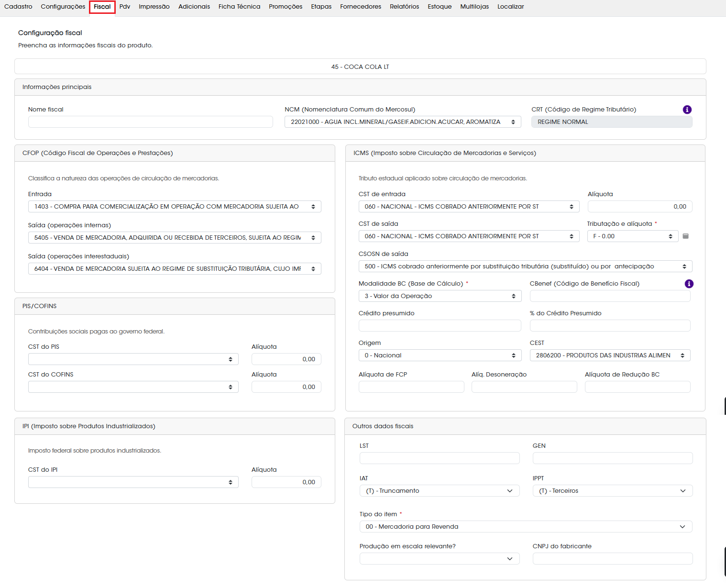This screenshot has height=588, width=726.
Task: Switch to the Cadastro tab
Action: point(18,7)
